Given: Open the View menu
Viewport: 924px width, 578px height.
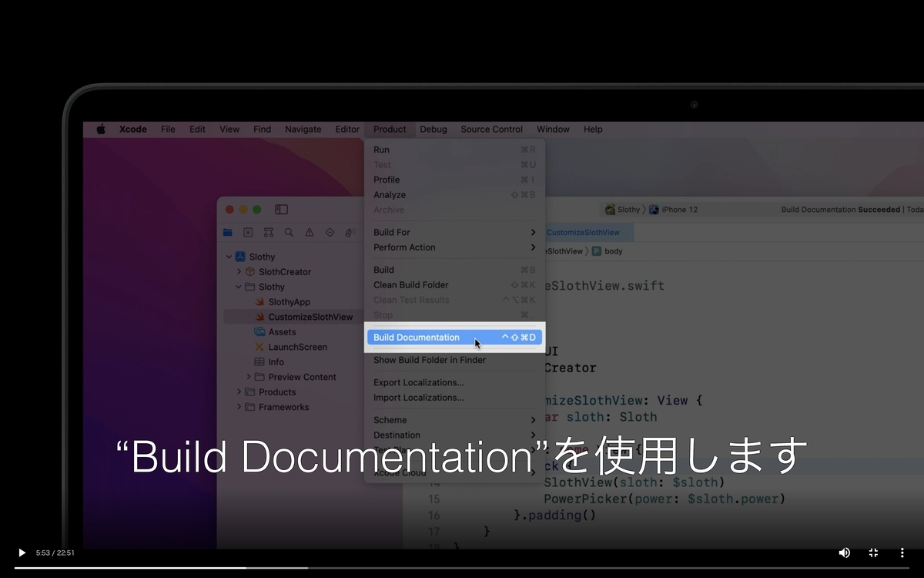Looking at the screenshot, I should [x=229, y=129].
